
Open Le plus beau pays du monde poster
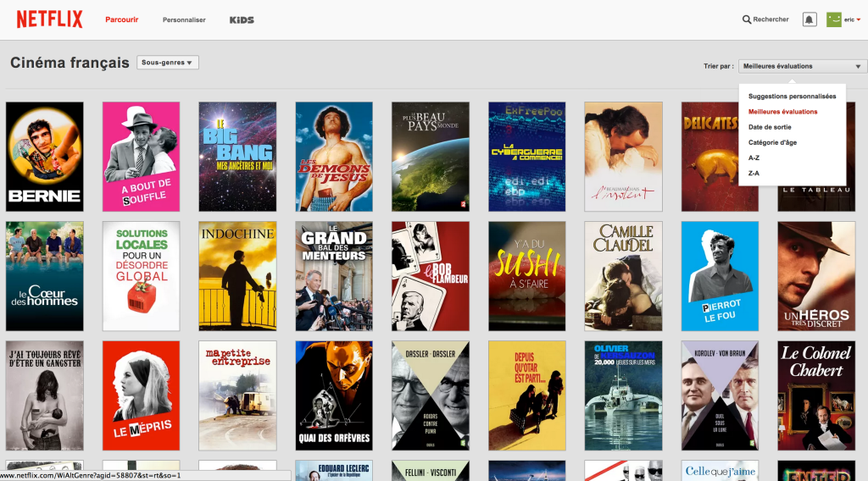pos(431,157)
